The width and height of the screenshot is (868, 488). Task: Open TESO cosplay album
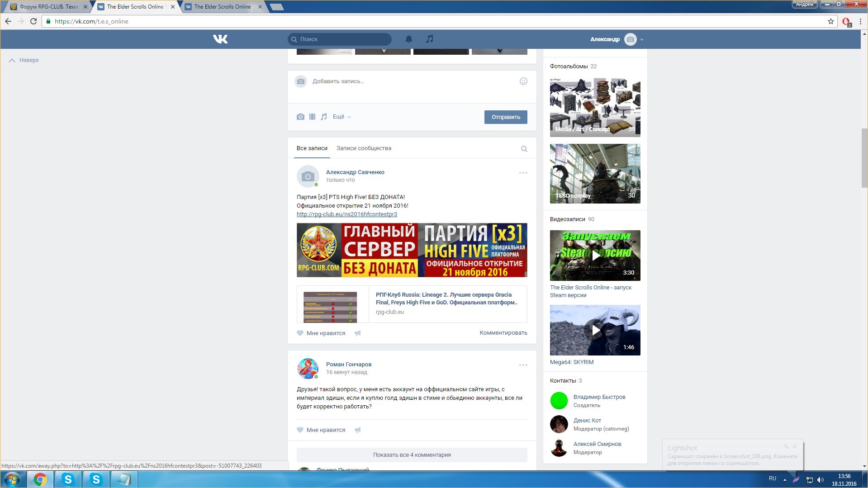[595, 174]
